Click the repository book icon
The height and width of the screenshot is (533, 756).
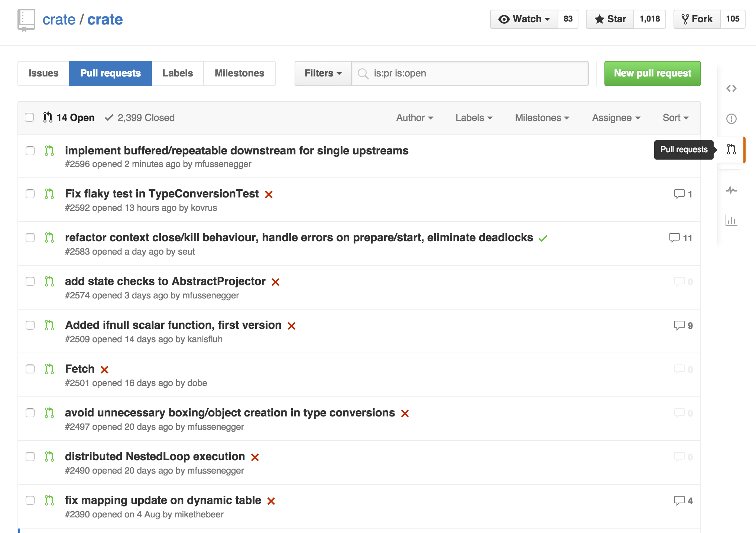26,20
